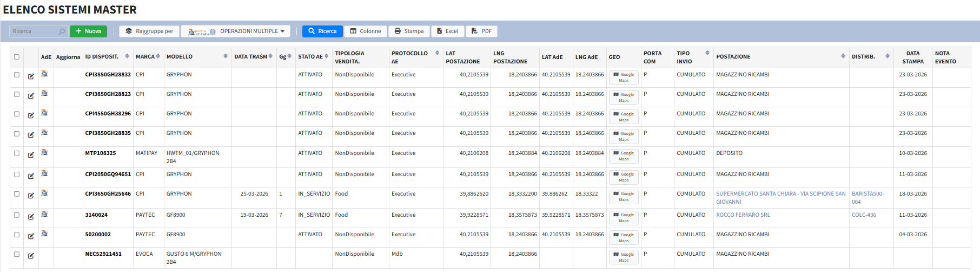Tick the checkbox for CPI3850GH28823
Image resolution: width=980 pixels, height=272 pixels.
point(17,94)
